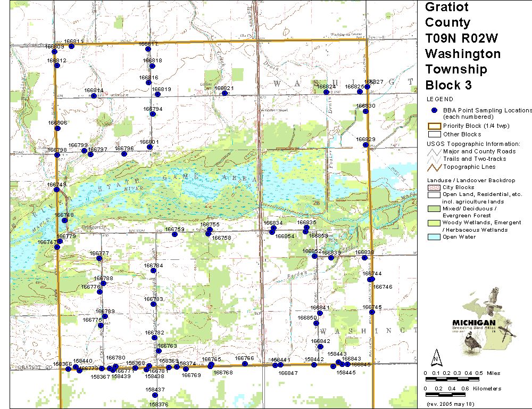Image resolution: width=532 pixels, height=409 pixels.
Task: Select point marker 166841
Action: tap(320, 313)
